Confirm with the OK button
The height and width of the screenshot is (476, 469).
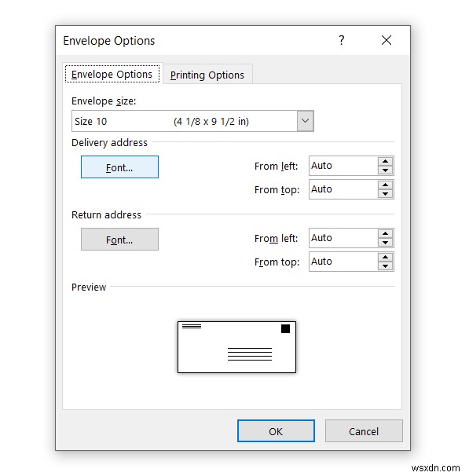[x=276, y=431]
